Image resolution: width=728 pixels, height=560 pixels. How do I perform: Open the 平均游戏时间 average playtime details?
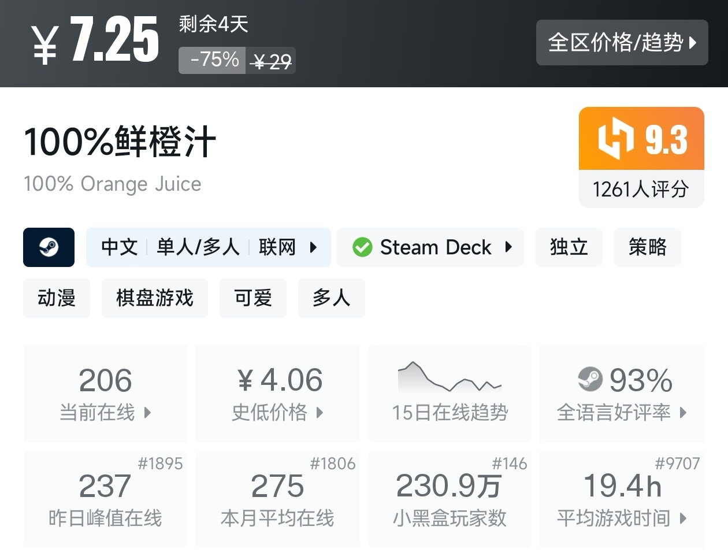(622, 518)
